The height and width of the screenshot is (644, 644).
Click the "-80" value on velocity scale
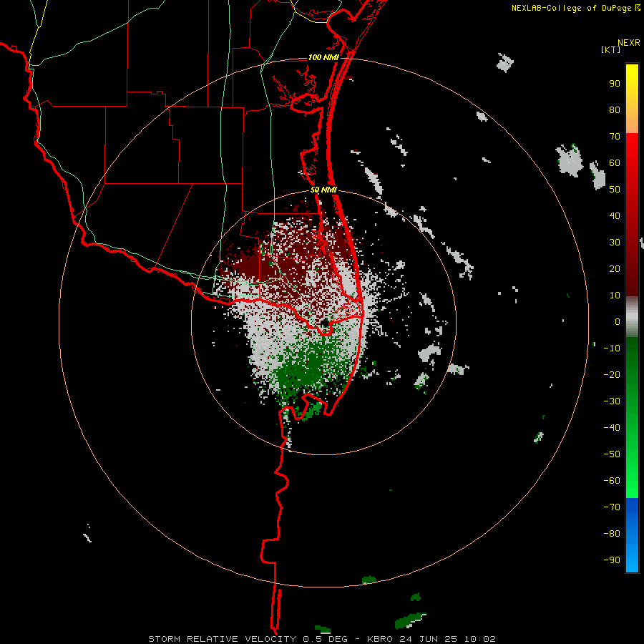coord(612,534)
